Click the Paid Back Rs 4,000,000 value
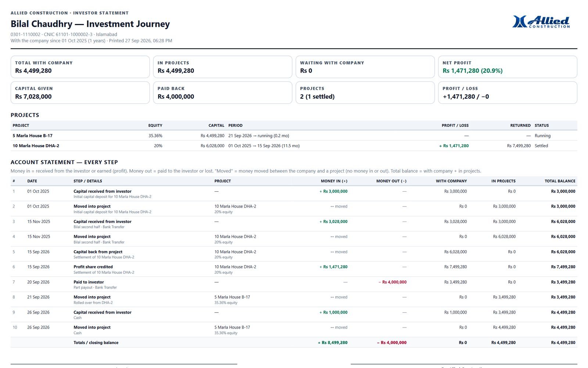The width and height of the screenshot is (588, 368). (x=176, y=96)
